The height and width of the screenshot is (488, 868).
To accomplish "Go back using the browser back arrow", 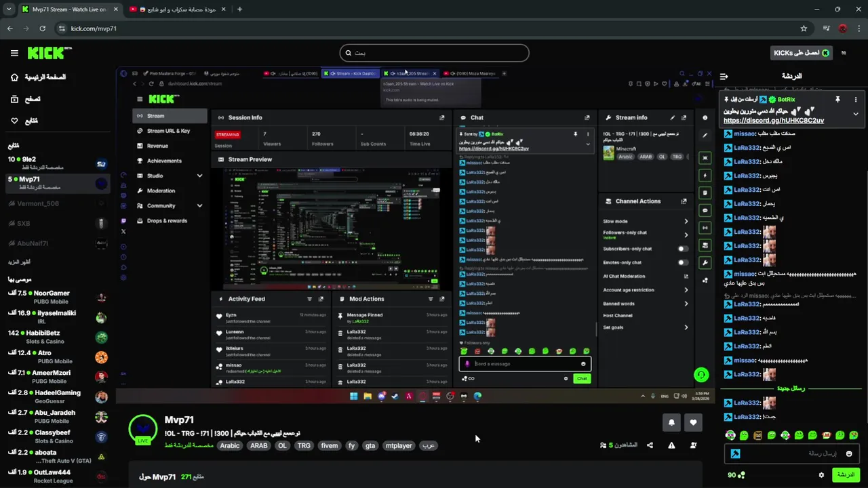I will pyautogui.click(x=10, y=28).
